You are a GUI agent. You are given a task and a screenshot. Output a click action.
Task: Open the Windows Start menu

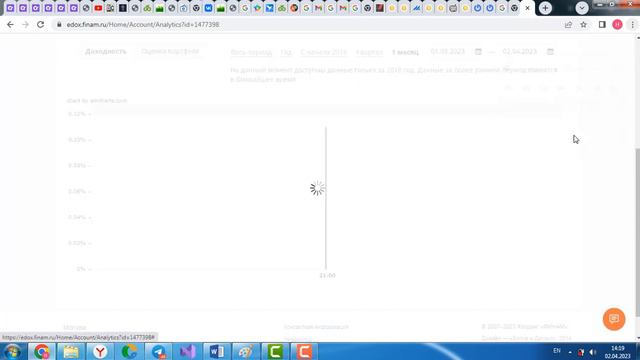click(12, 351)
